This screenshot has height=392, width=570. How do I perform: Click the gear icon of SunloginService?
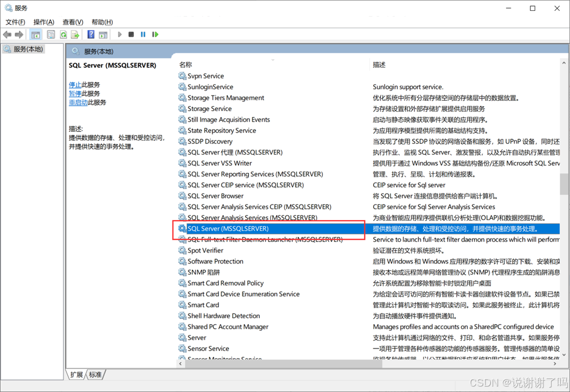point(182,87)
